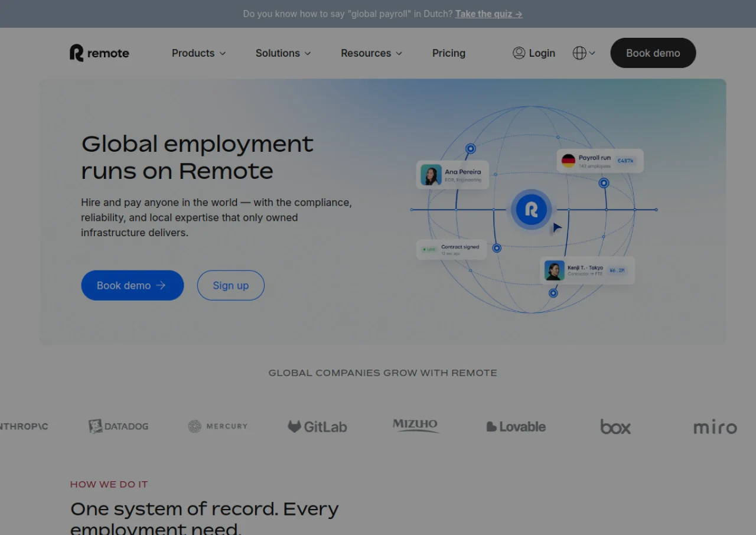Viewport: 756px width, 535px height.
Task: Click the Kenji T. Tokyo card
Action: click(587, 270)
